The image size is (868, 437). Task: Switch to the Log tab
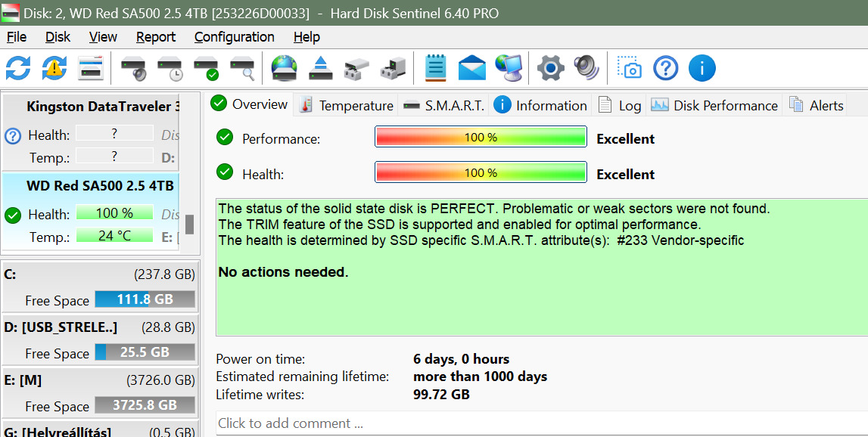point(620,105)
